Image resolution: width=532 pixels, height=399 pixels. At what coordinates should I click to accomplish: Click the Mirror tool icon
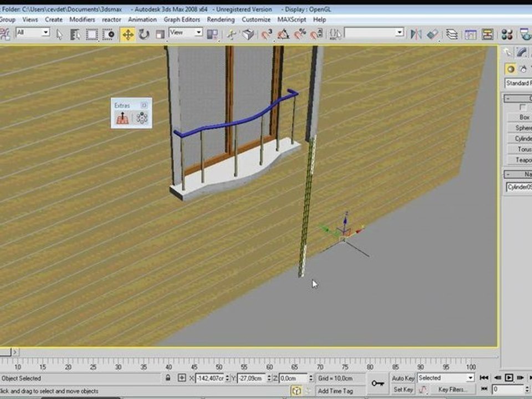416,34
